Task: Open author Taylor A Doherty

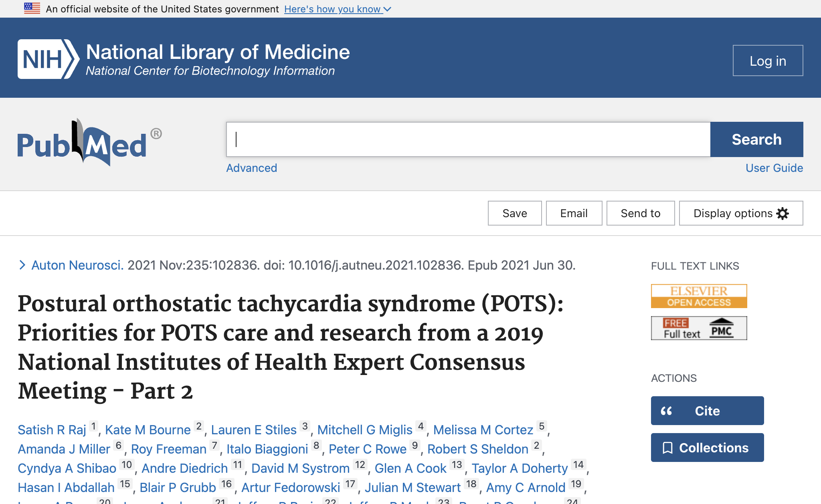Action: (x=520, y=468)
